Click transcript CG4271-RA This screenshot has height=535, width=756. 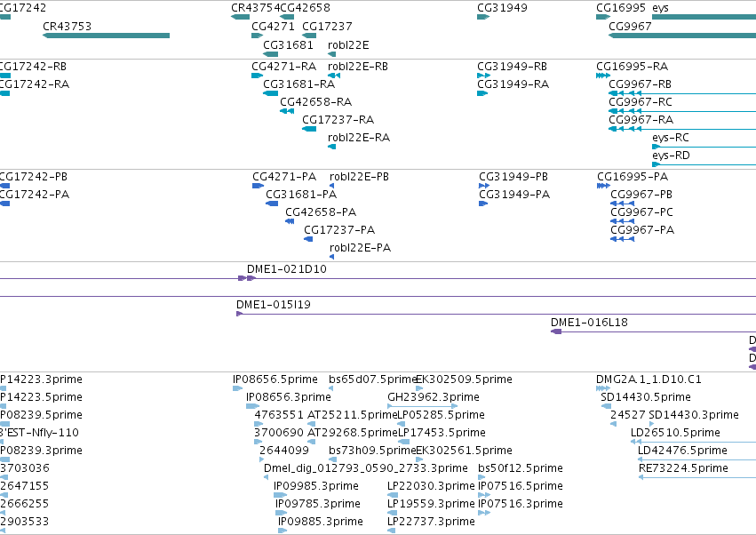coord(284,67)
